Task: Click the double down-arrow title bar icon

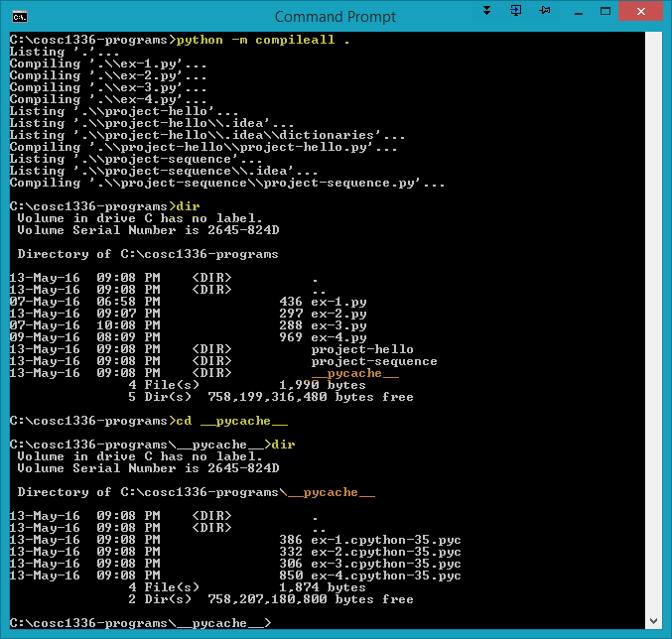Action: pyautogui.click(x=486, y=11)
